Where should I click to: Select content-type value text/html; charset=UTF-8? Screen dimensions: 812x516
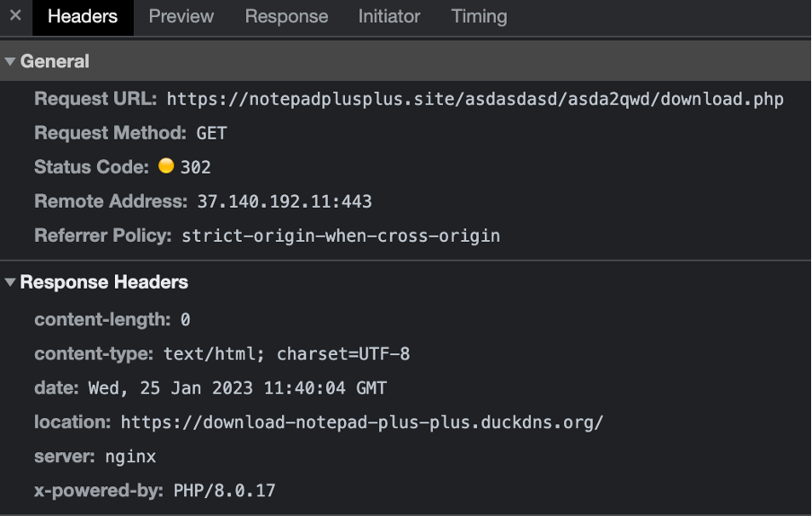click(287, 354)
